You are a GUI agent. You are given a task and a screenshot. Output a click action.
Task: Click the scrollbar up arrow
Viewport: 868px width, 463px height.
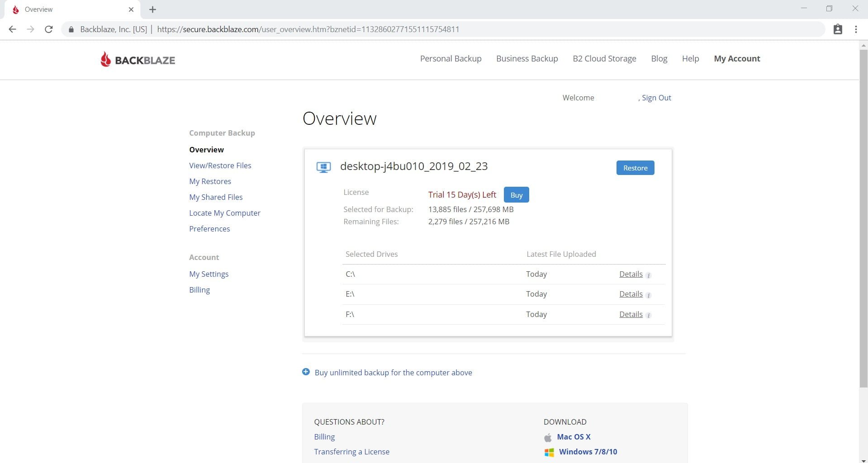[x=863, y=45]
